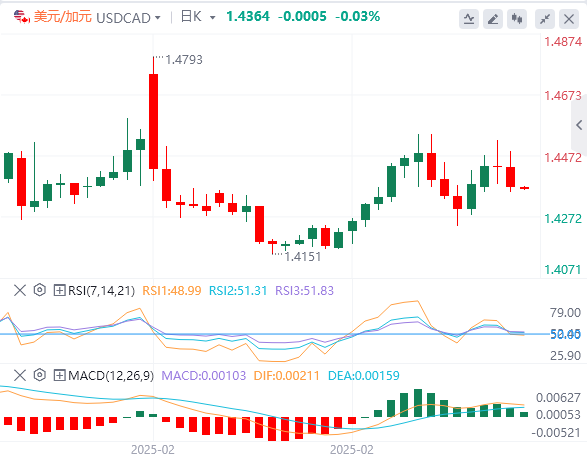
Task: Open the 日K timeframe dropdown
Action: point(212,18)
